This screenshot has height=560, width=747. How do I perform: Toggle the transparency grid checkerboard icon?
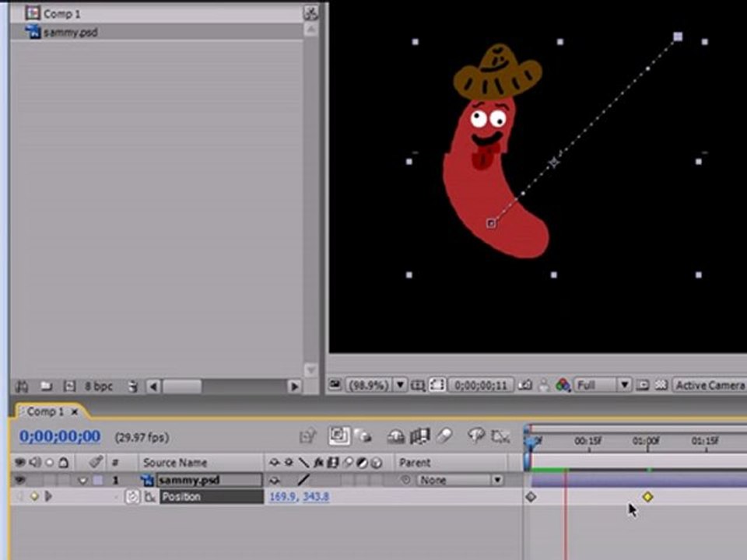661,385
